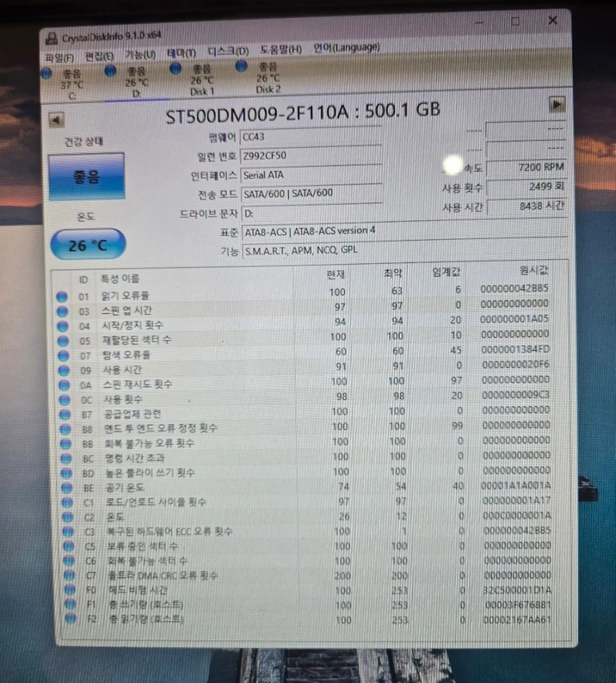616x683 pixels.
Task: Click status icon for 01 읽기 오류율
Action: [x=62, y=297]
